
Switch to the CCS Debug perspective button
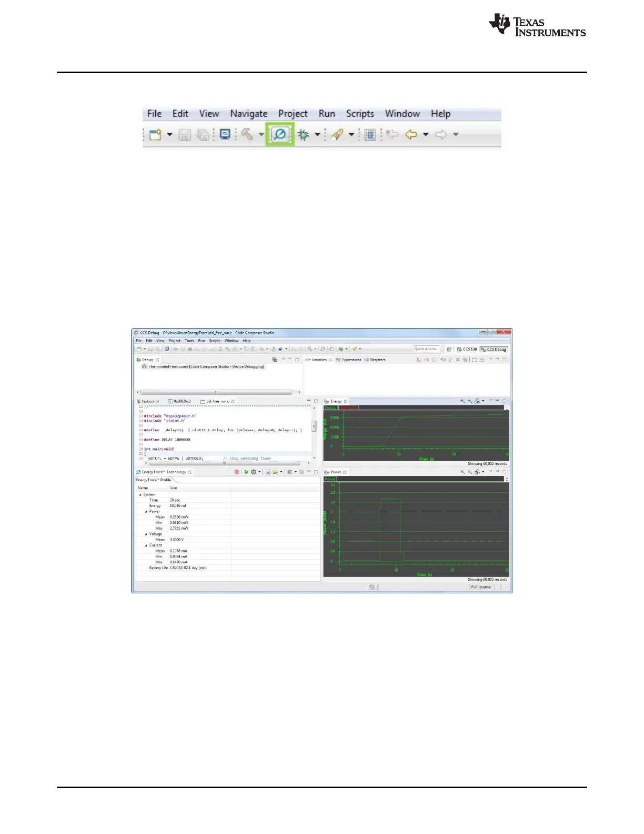pyautogui.click(x=494, y=349)
